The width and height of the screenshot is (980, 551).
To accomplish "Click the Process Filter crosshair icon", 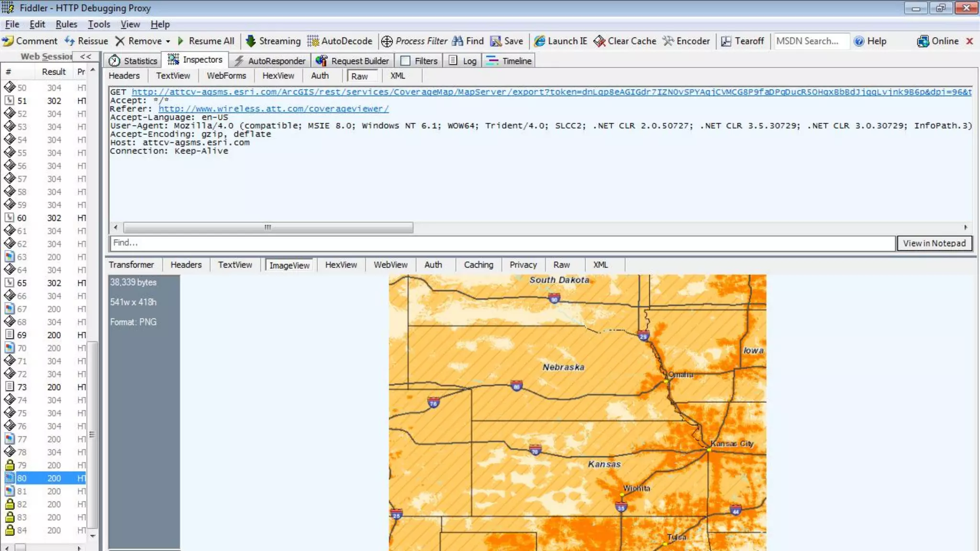I will coord(387,41).
